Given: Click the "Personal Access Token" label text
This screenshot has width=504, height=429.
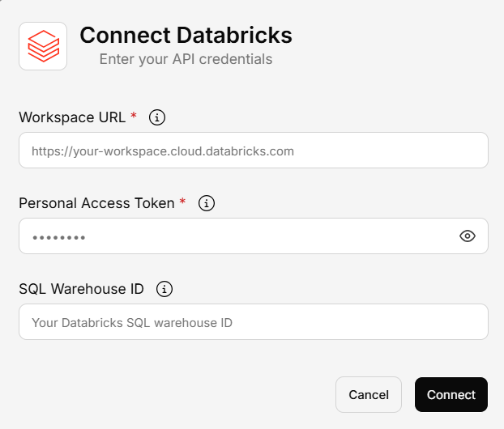Looking at the screenshot, I should click(x=96, y=203).
